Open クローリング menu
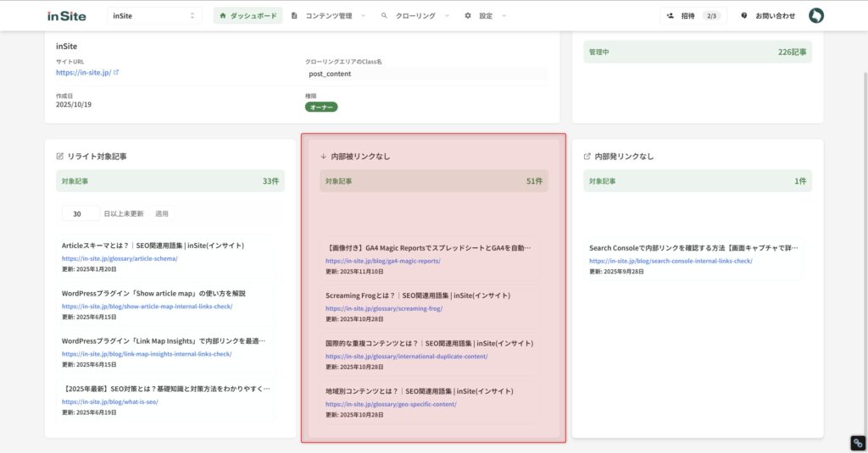This screenshot has height=453, width=868. click(415, 15)
